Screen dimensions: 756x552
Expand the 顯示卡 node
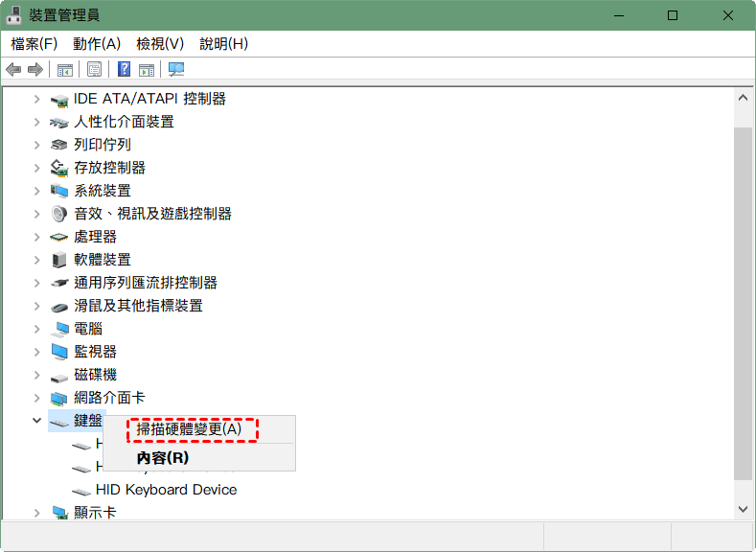pyautogui.click(x=36, y=513)
